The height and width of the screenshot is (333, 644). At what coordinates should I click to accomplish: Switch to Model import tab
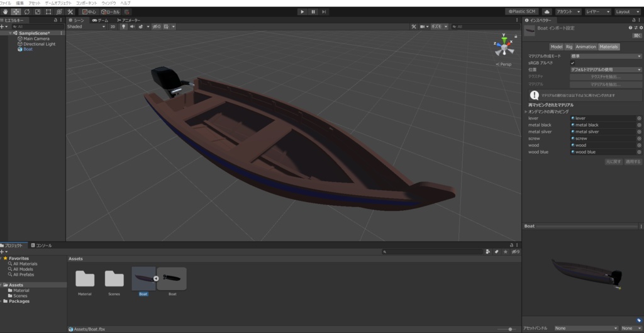557,47
